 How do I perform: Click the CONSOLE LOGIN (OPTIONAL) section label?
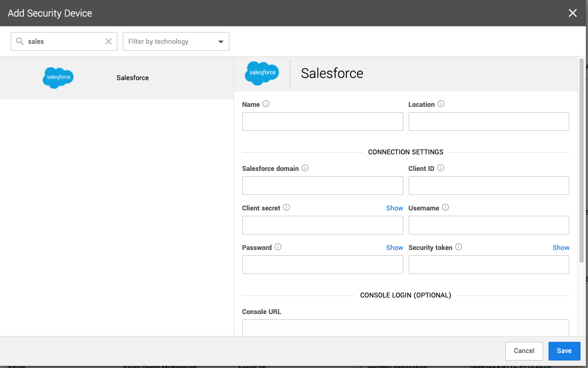coord(406,295)
